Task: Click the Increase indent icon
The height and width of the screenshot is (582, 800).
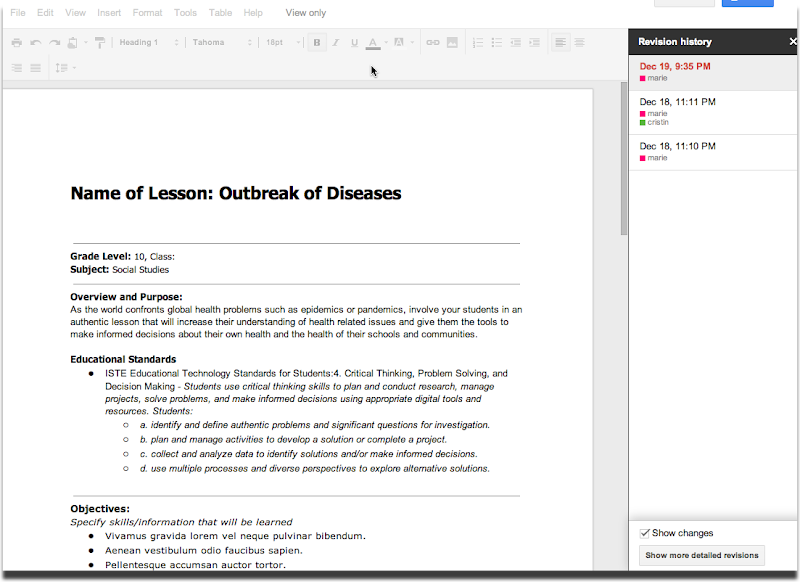Action: point(534,42)
